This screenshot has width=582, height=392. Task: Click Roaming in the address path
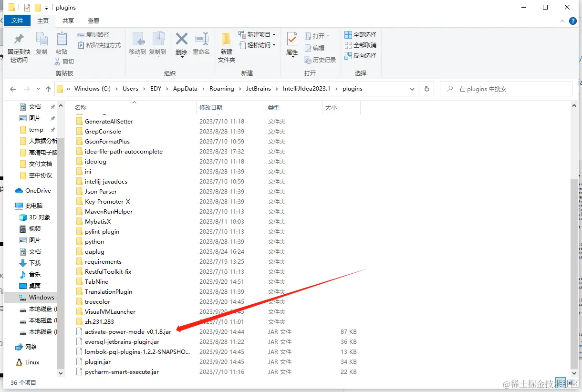pos(222,89)
